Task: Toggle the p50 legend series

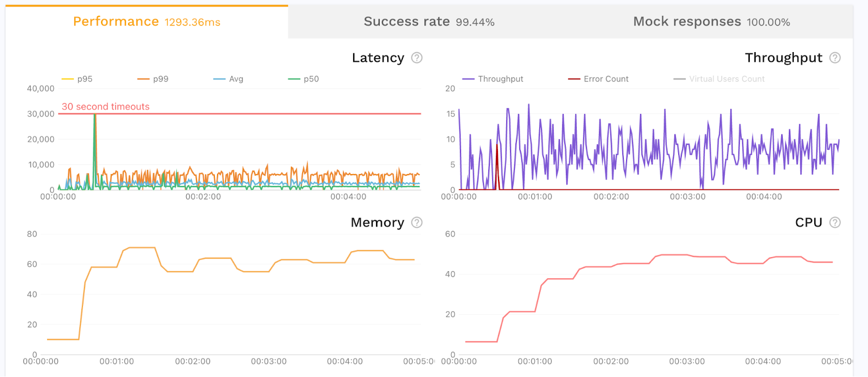Action: (x=303, y=79)
